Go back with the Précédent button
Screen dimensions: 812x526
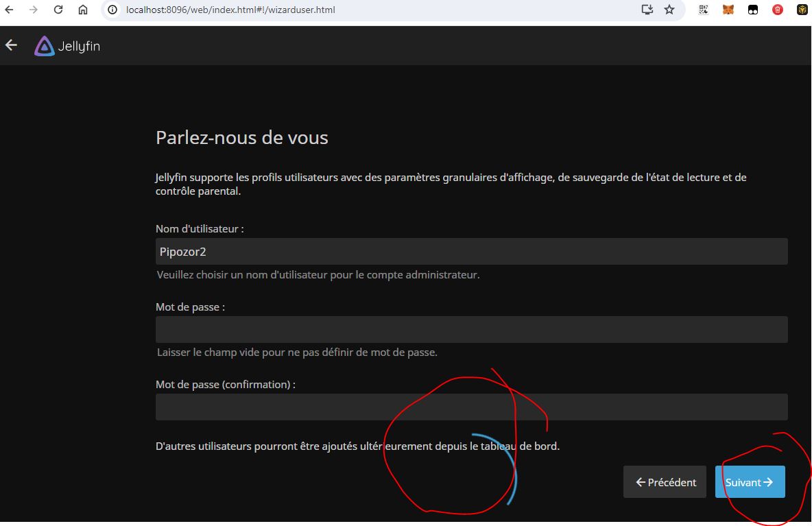tap(665, 482)
